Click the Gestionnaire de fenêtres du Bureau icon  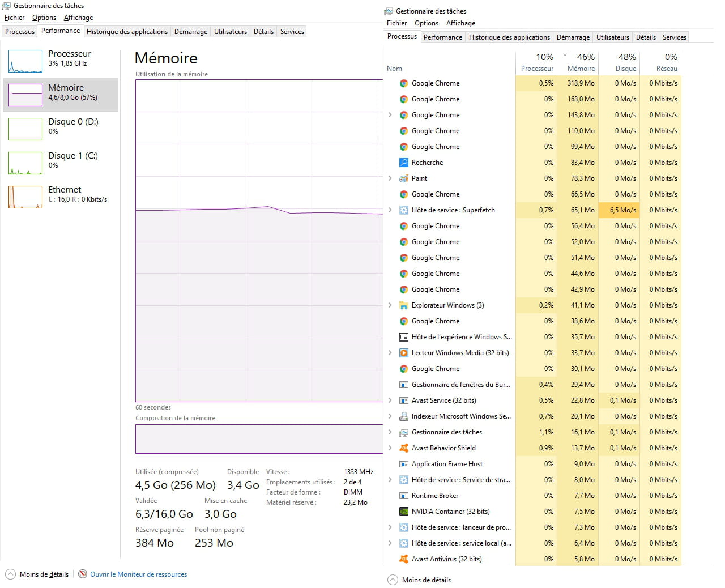tap(404, 385)
